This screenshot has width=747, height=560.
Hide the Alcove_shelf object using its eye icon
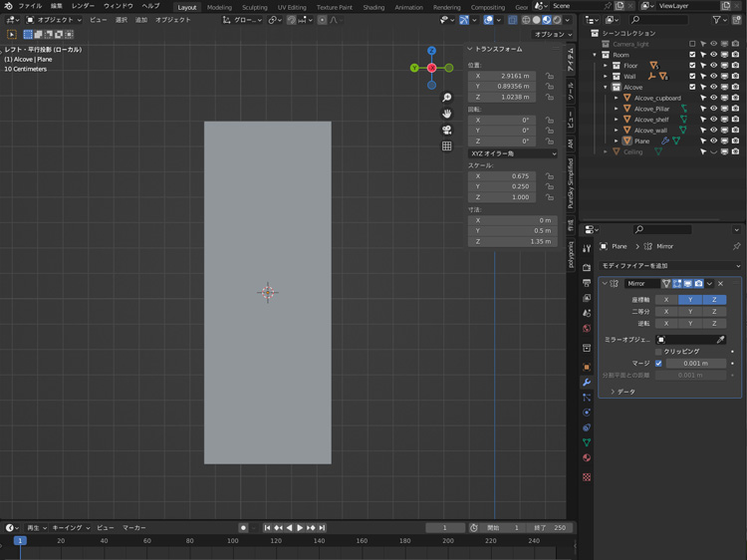coord(713,120)
